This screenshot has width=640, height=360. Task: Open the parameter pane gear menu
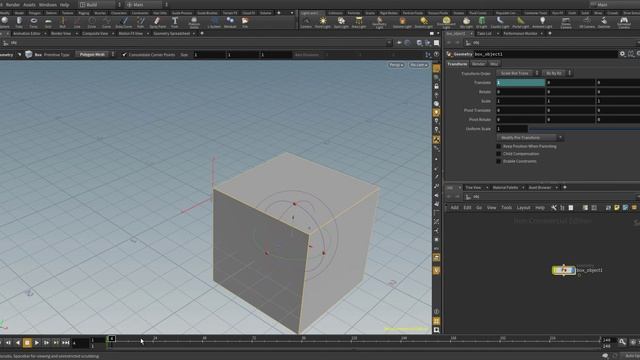pos(622,54)
